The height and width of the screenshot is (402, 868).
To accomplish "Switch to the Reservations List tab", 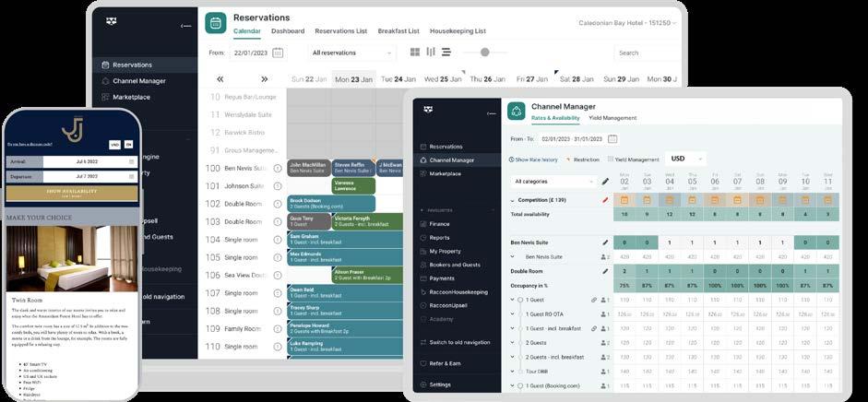I will coord(341,31).
